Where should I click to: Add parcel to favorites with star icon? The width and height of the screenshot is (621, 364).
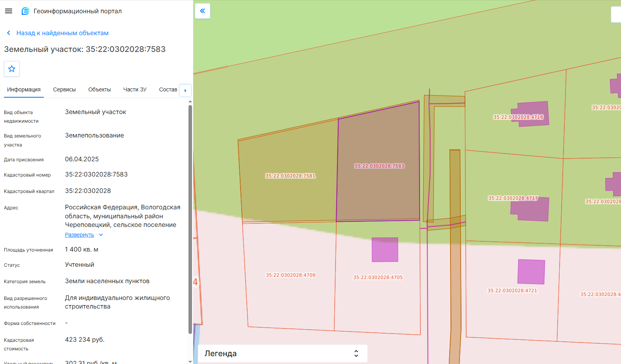pyautogui.click(x=12, y=69)
